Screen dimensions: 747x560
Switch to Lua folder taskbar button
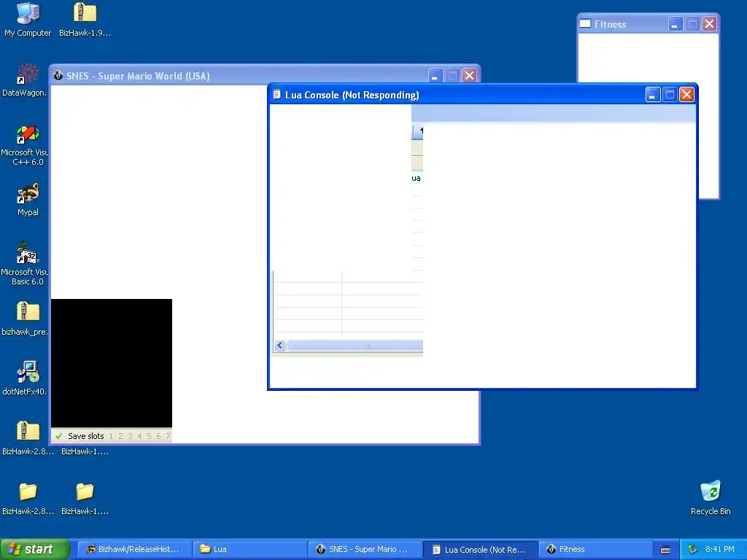[250, 550]
